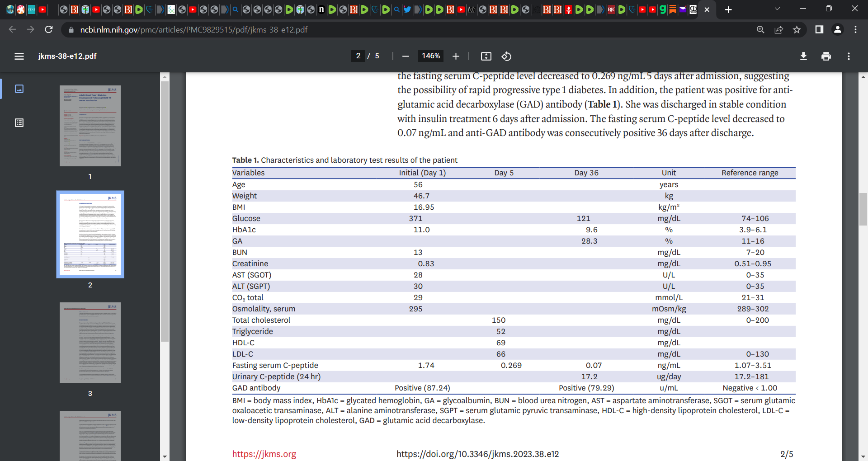Screen dimensions: 868x461
Task: Click the main document scrollbar thumb
Action: 863,209
